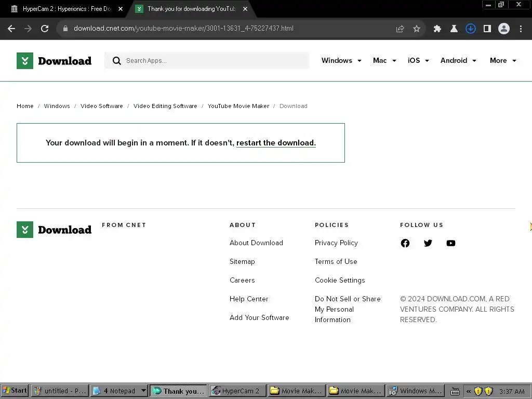The height and width of the screenshot is (399, 532).
Task: Show downloads via blue download icon
Action: (x=471, y=29)
